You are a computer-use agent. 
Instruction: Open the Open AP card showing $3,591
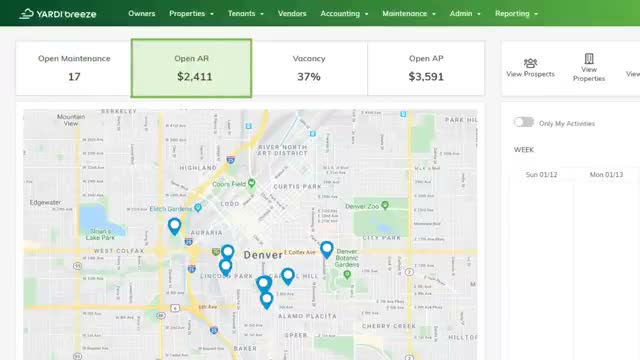pyautogui.click(x=426, y=68)
